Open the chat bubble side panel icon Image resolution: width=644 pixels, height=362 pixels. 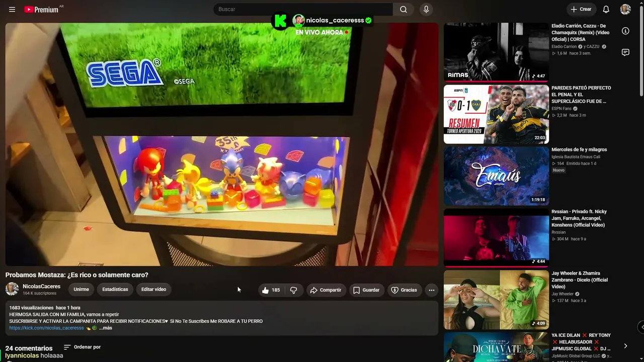click(625, 52)
